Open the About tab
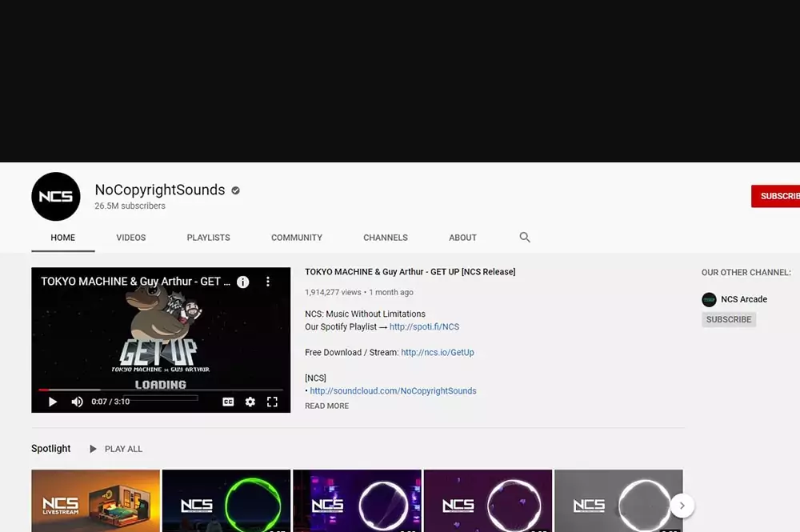This screenshot has width=800, height=532. (462, 238)
